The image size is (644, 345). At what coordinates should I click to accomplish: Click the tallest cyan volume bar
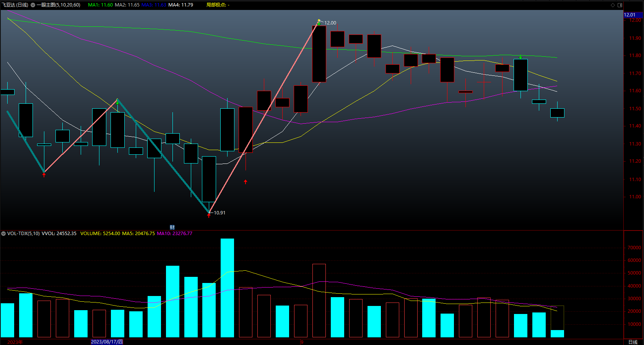[227, 288]
